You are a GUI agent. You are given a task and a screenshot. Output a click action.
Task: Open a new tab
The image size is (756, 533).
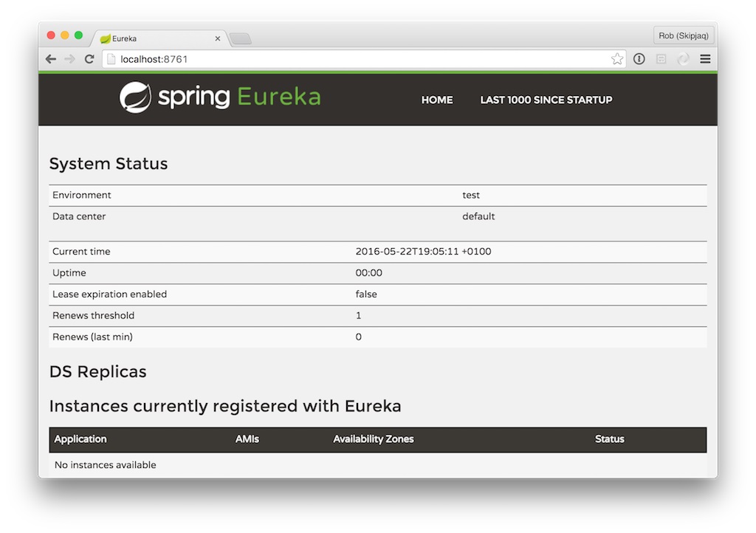pyautogui.click(x=240, y=38)
